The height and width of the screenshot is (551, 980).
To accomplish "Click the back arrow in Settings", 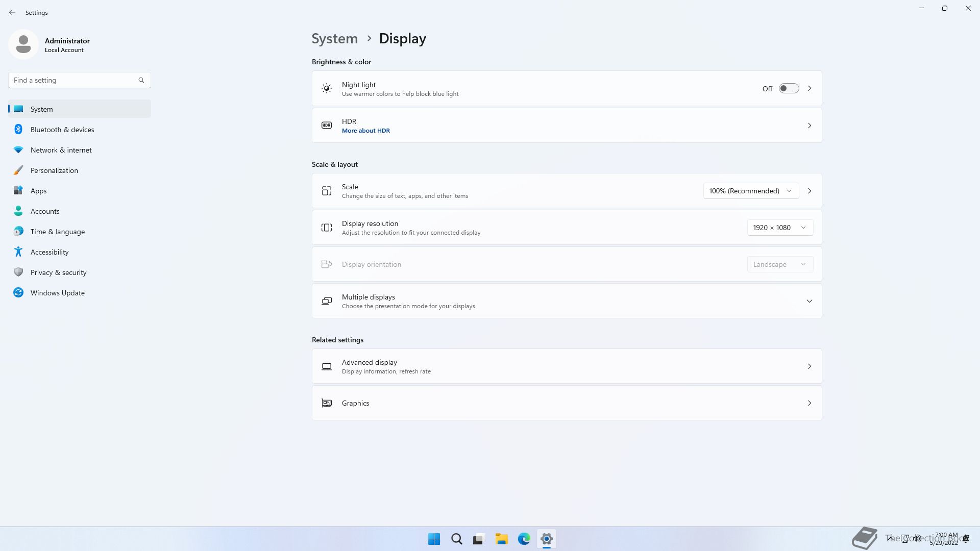I will point(12,12).
